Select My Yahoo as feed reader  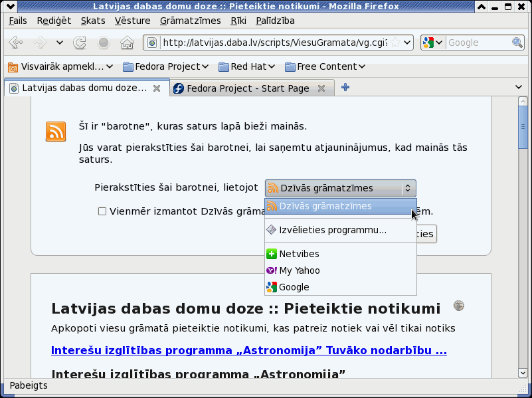[341, 270]
